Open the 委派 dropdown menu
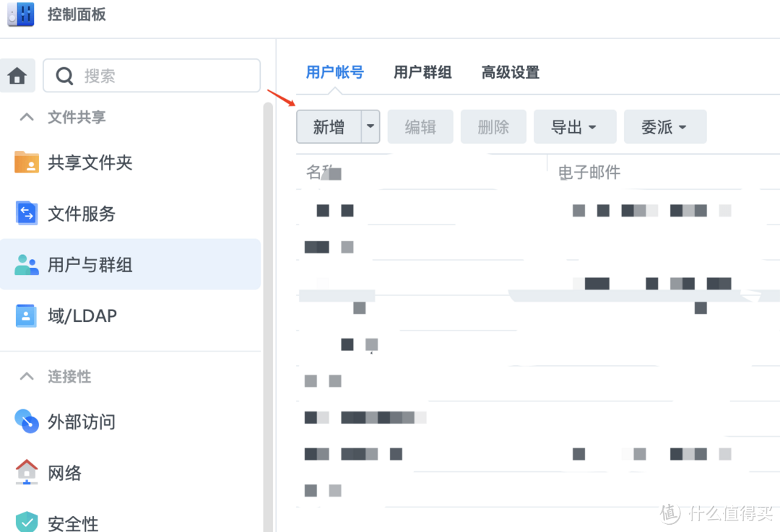The width and height of the screenshot is (780, 532). pos(665,126)
